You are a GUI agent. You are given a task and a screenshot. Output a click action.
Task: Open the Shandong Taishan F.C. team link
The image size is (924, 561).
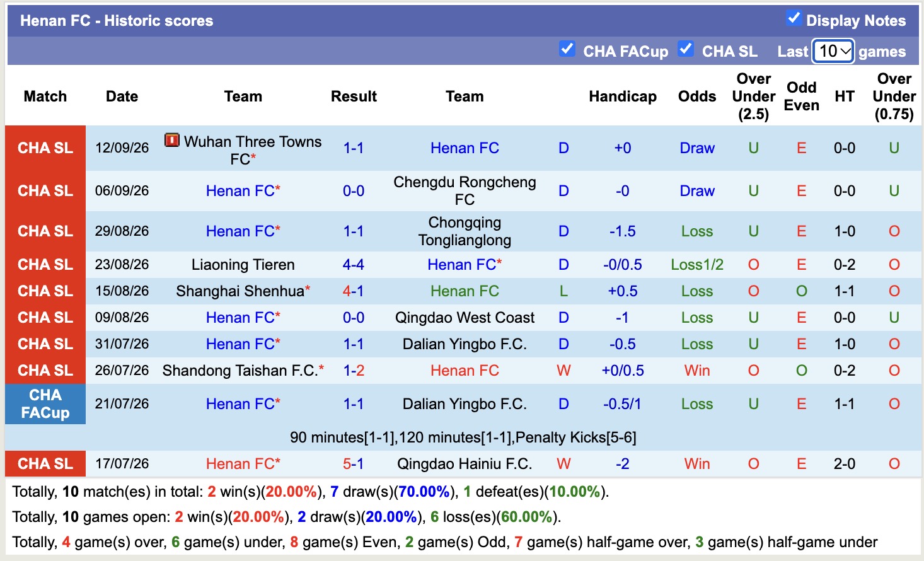[x=240, y=371]
